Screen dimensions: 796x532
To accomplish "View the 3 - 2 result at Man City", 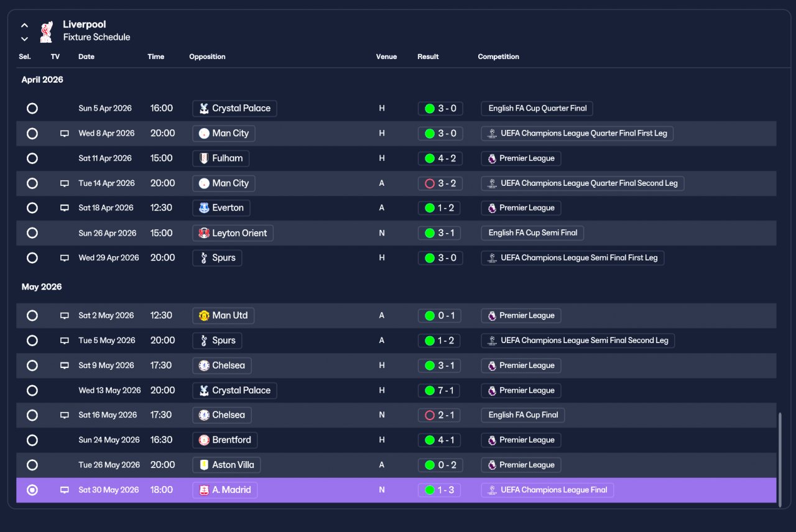I will click(440, 183).
